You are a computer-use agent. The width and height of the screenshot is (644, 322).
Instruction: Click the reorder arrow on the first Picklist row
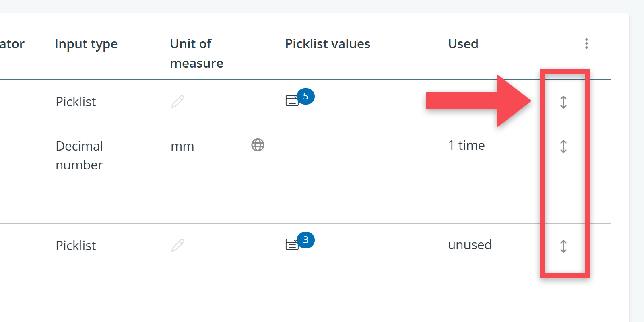coord(563,102)
